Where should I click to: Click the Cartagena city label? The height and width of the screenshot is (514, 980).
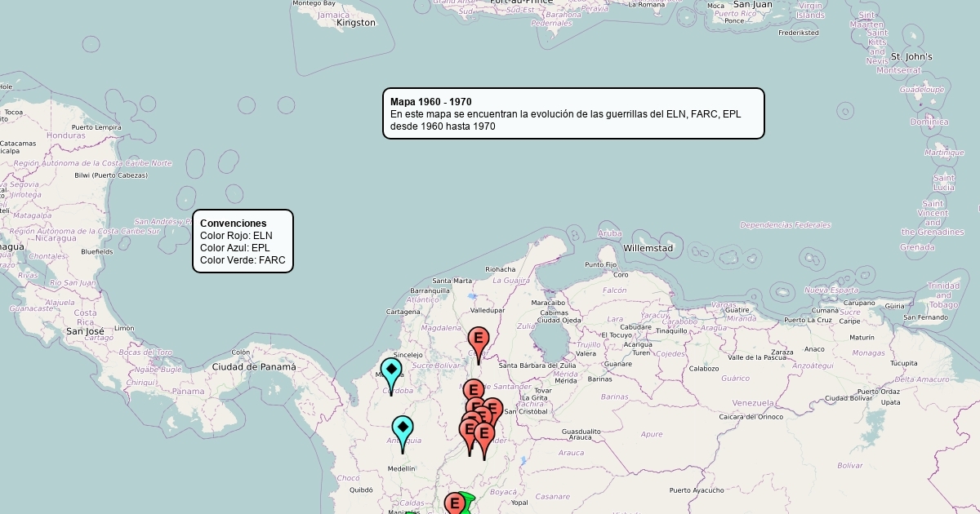pyautogui.click(x=403, y=312)
